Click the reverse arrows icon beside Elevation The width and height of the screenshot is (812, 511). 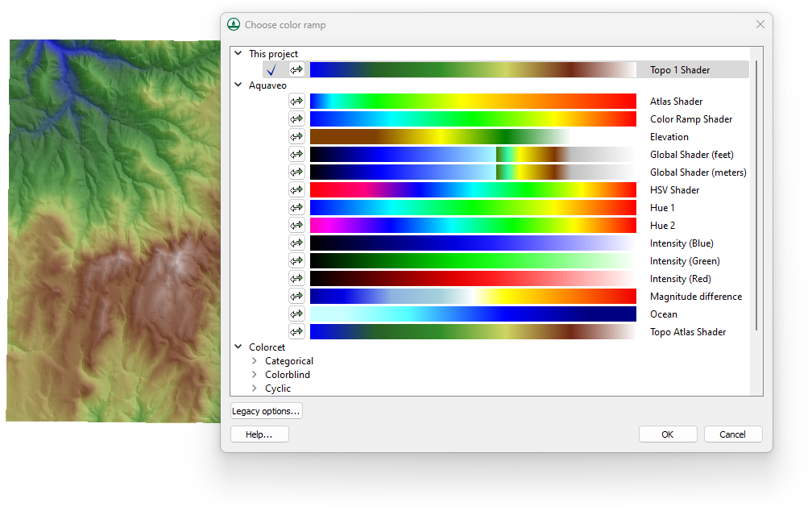click(x=296, y=136)
